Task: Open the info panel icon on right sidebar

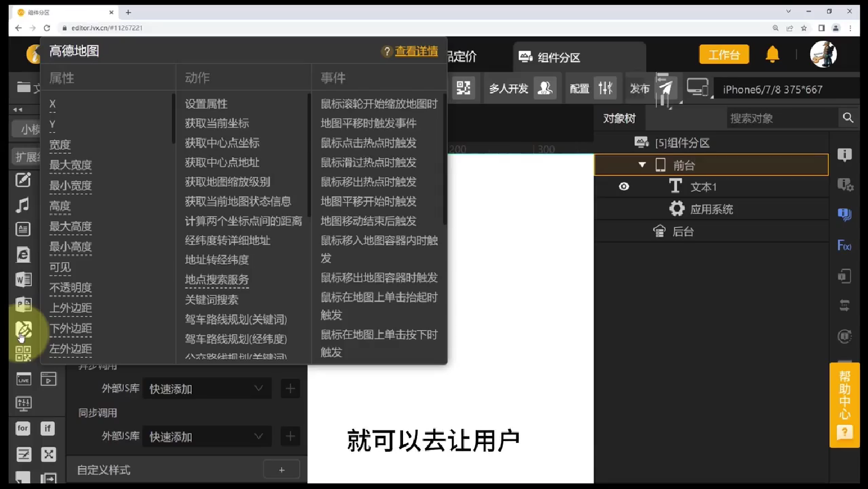Action: point(845,155)
